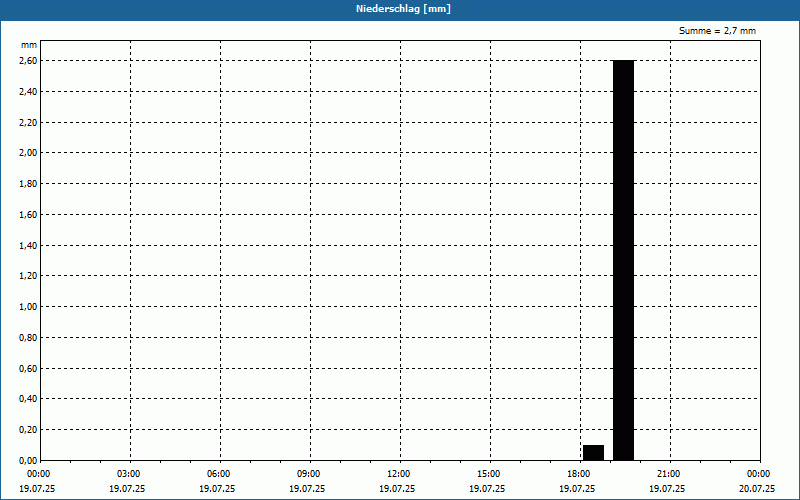The height and width of the screenshot is (500, 800).
Task: Click the y-axis value "1,00"
Action: 28,307
